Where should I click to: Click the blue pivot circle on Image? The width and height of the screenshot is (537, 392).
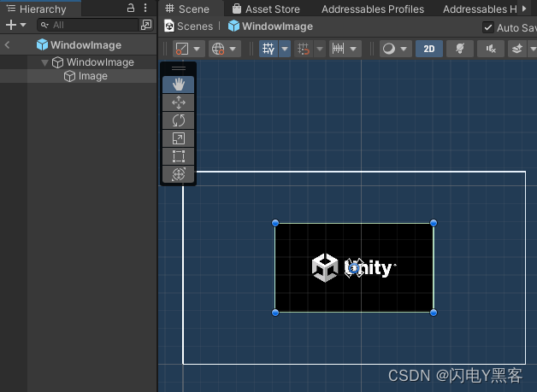[x=354, y=268]
